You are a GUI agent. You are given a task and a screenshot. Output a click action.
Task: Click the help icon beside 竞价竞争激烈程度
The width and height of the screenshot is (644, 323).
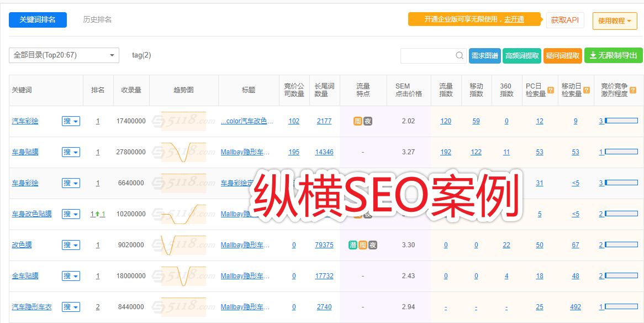click(x=633, y=90)
